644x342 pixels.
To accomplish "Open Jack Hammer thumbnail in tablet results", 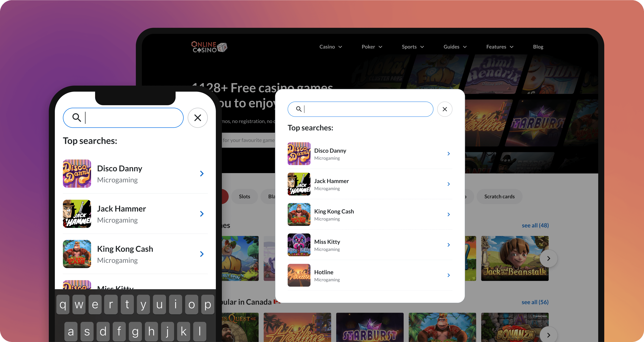I will click(299, 184).
